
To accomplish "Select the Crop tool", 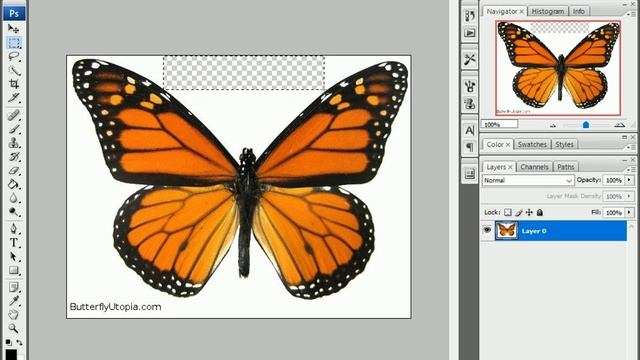I will tap(13, 84).
